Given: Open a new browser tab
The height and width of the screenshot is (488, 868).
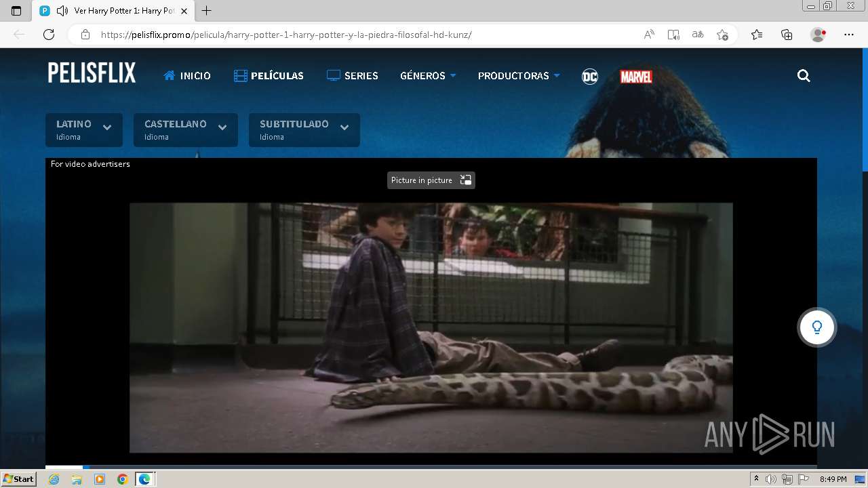Looking at the screenshot, I should tap(207, 11).
